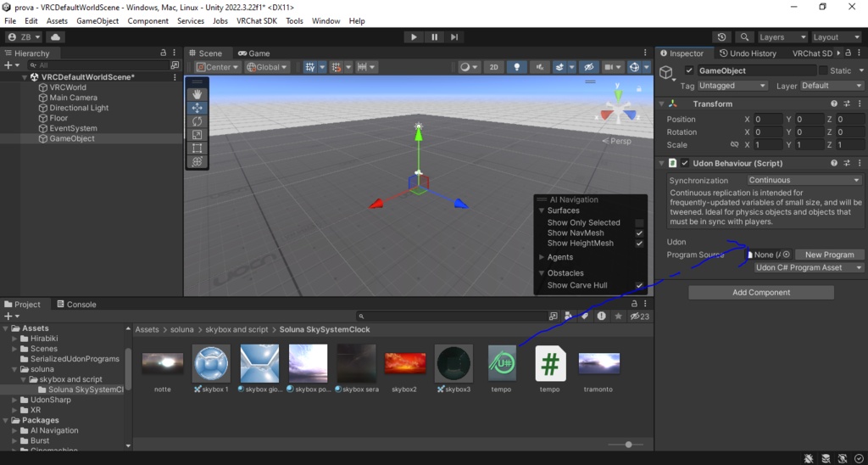The width and height of the screenshot is (868, 465).
Task: Toggle Show NavMesh checkbox
Action: 639,233
